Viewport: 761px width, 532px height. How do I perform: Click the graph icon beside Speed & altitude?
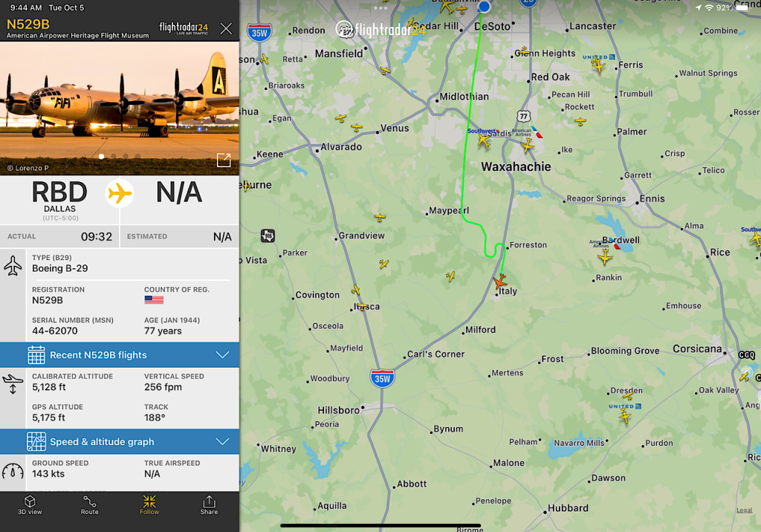click(x=36, y=441)
